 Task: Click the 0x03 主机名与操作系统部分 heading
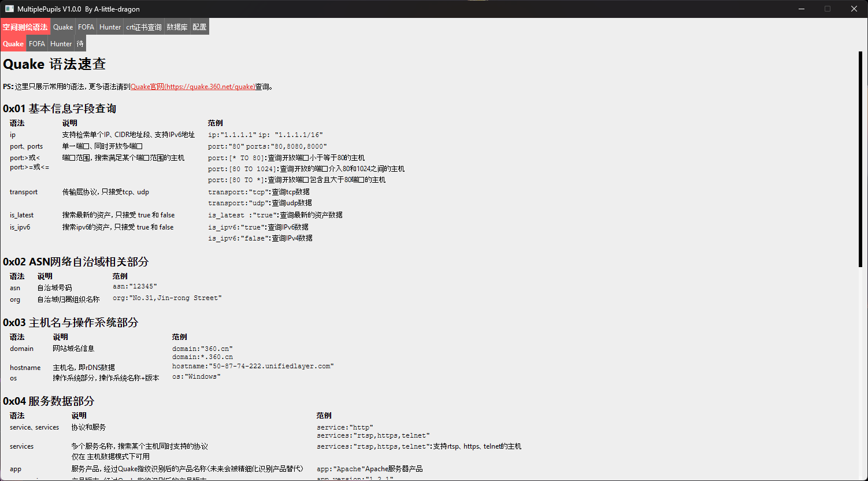pyautogui.click(x=71, y=322)
